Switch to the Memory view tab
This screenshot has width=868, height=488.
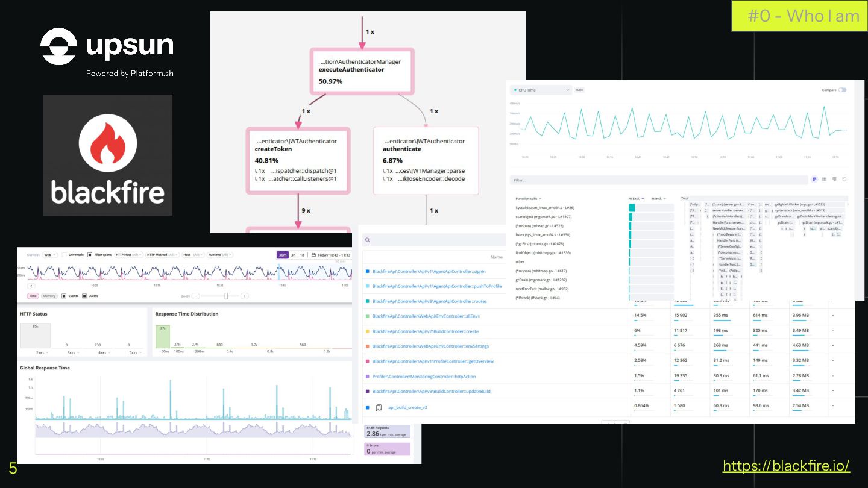pyautogui.click(x=49, y=296)
